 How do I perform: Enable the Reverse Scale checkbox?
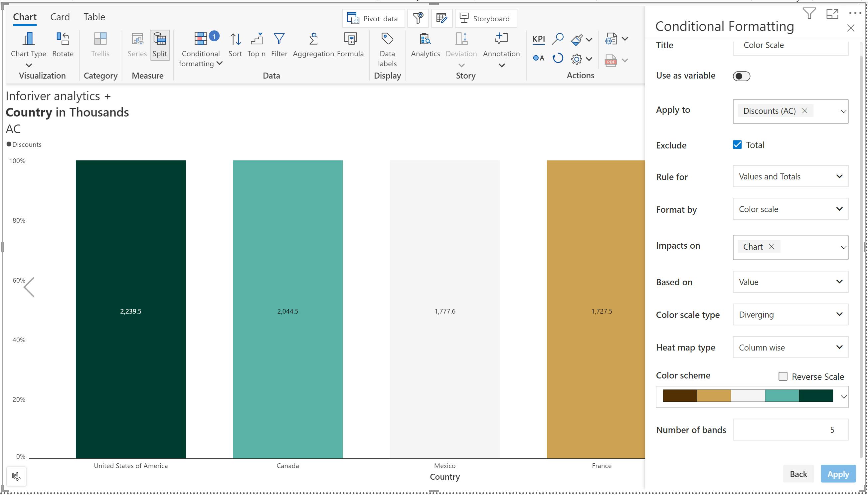782,376
